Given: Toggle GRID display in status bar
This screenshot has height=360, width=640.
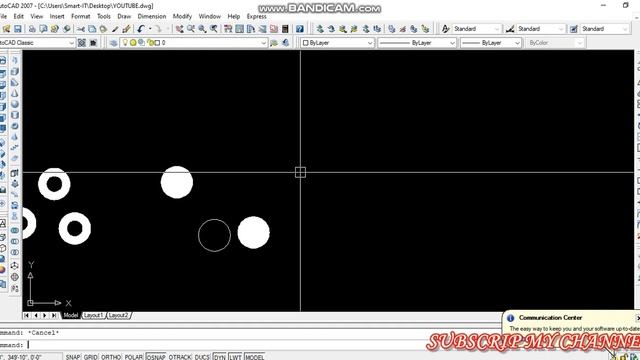Looking at the screenshot, I should point(91,357).
